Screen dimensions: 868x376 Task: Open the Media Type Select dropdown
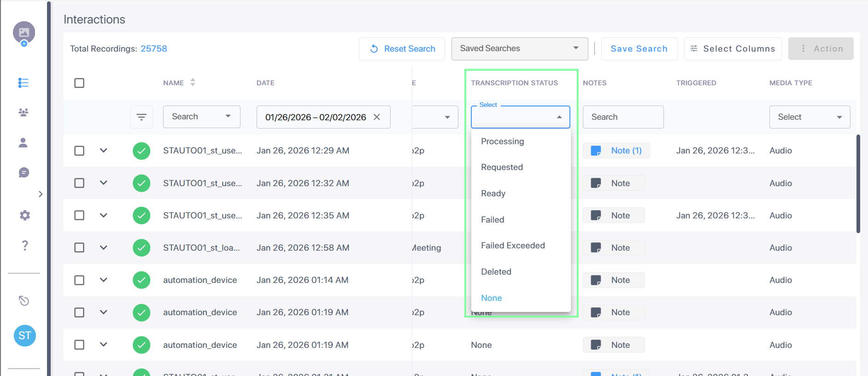point(809,117)
